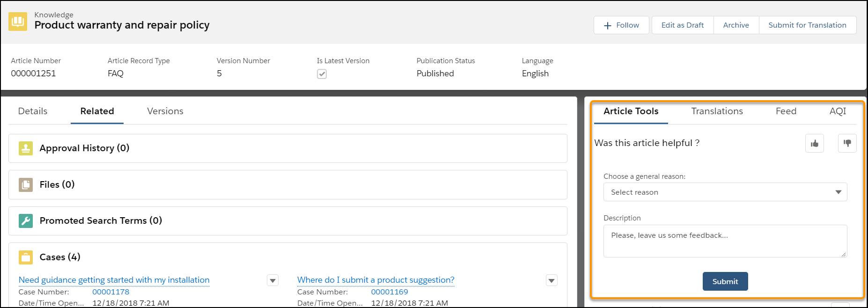The height and width of the screenshot is (308, 868).
Task: Open case number 00001178 link
Action: tap(110, 292)
